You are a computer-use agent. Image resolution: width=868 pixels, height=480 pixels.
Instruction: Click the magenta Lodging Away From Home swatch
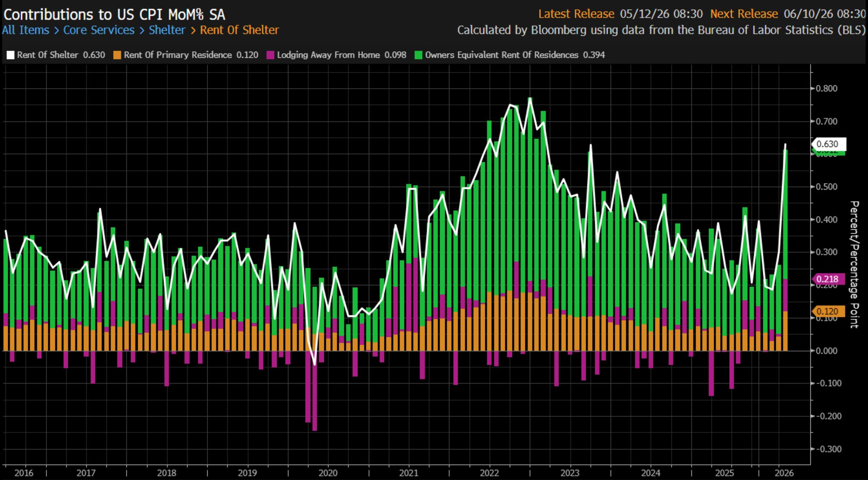coord(270,55)
